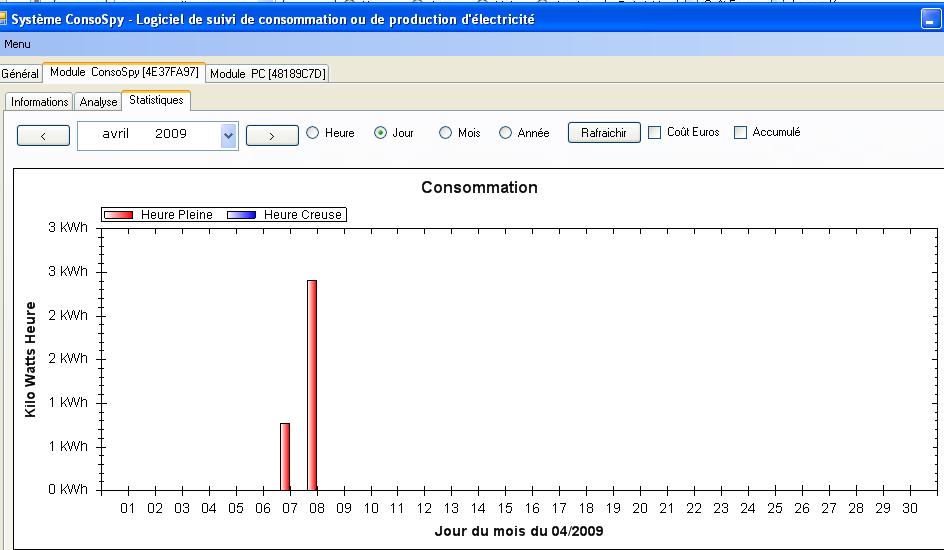Switch to the Général tab
Viewport: 944px width, 550px height.
pos(20,74)
